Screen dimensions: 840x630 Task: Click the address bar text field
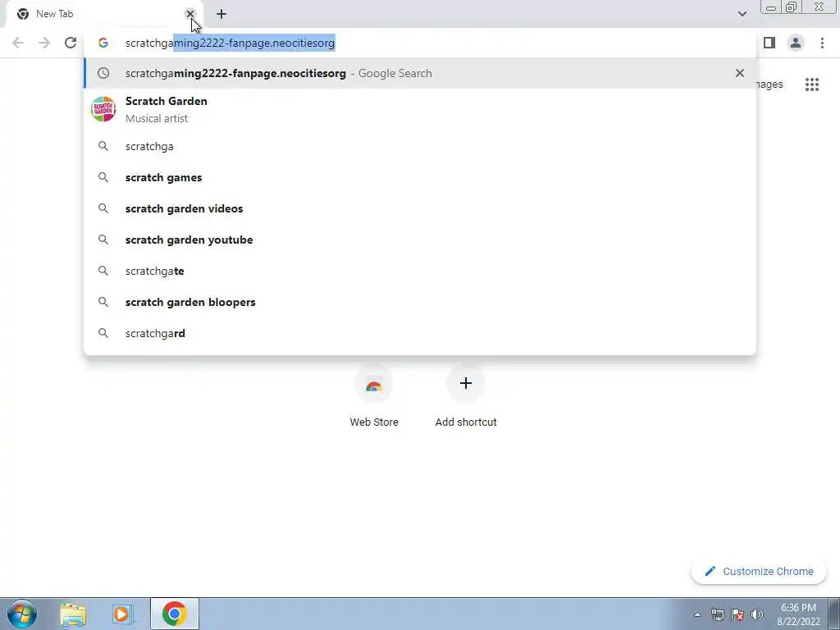point(420,43)
